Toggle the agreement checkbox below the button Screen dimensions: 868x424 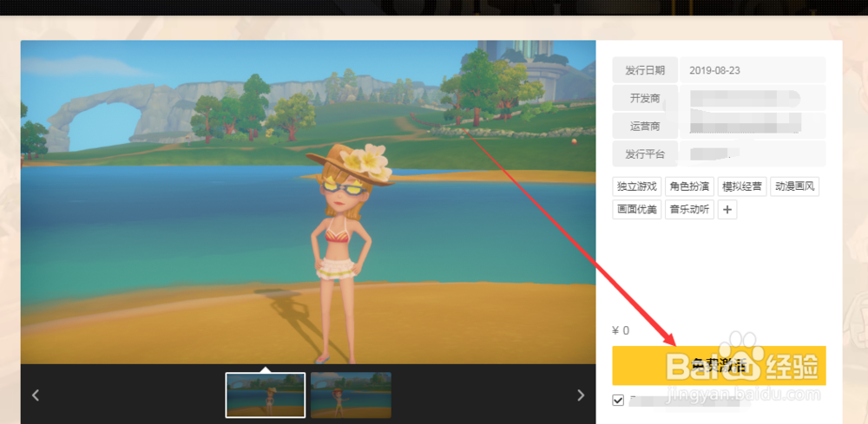point(618,401)
